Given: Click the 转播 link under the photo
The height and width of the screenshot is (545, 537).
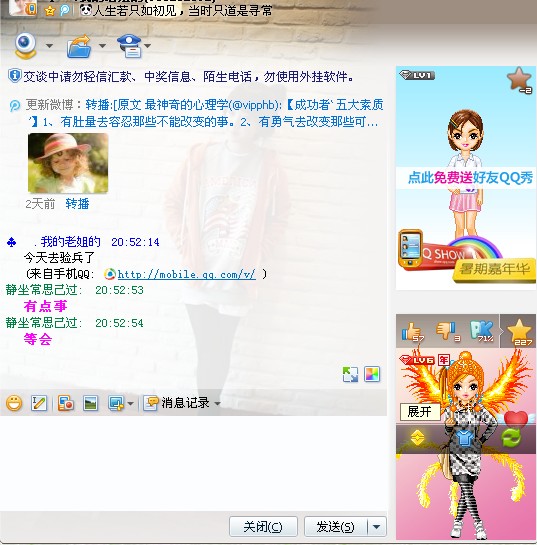Looking at the screenshot, I should pyautogui.click(x=77, y=204).
